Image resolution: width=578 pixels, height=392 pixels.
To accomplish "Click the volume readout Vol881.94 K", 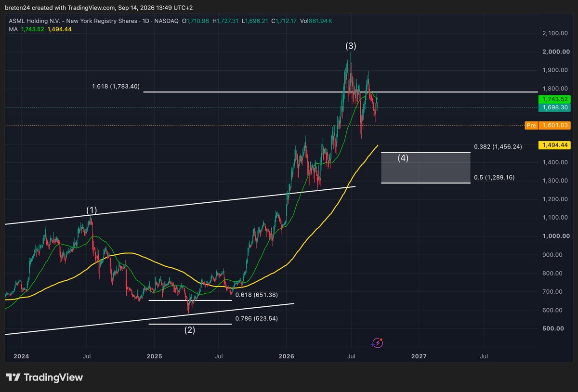I will [317, 21].
